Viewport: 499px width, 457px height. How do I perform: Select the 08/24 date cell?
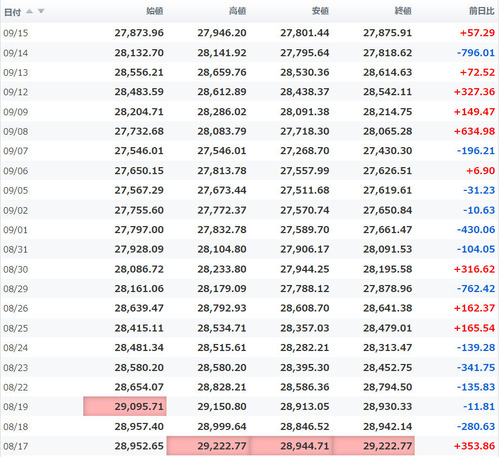pos(16,348)
